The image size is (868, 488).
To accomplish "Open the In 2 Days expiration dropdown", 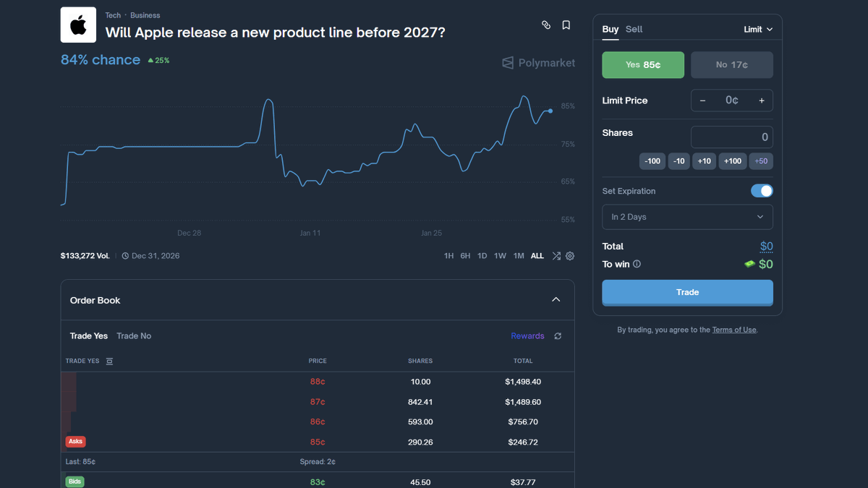I will (x=687, y=217).
